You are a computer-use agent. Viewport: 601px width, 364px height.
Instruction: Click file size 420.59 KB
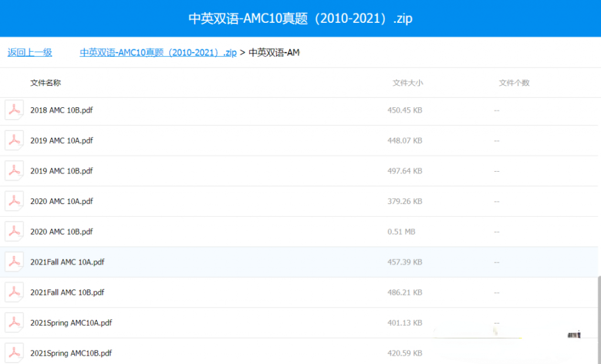coord(405,353)
